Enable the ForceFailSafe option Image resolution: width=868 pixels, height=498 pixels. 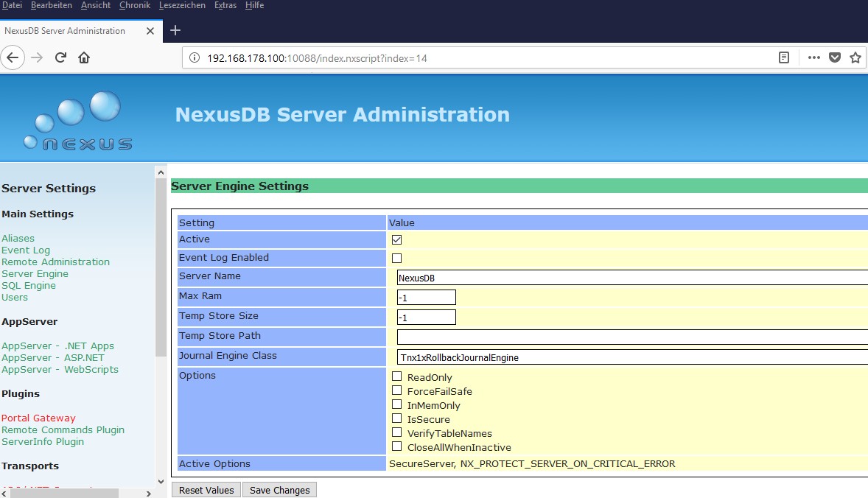pos(396,390)
